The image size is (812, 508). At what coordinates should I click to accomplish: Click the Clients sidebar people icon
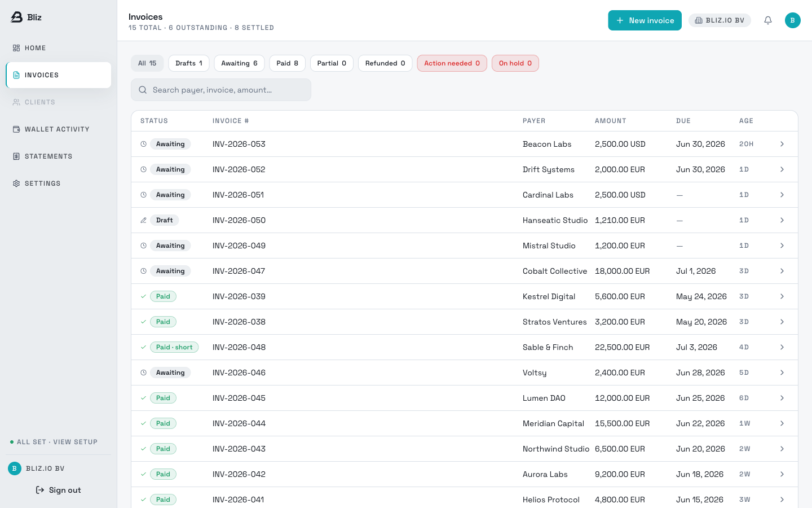[16, 102]
